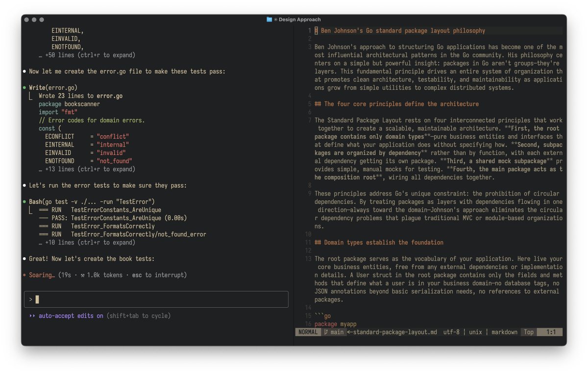
Task: Click the '## Domain types establish the foundation' heading
Action: 379,243
